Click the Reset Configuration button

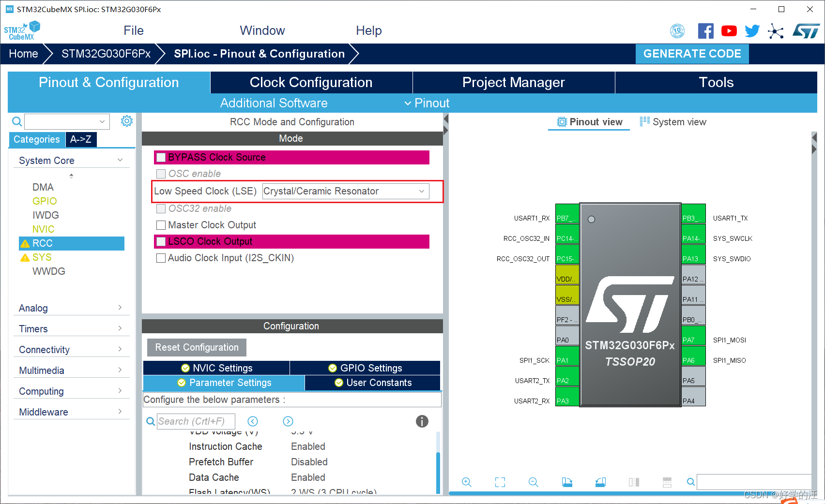point(196,347)
